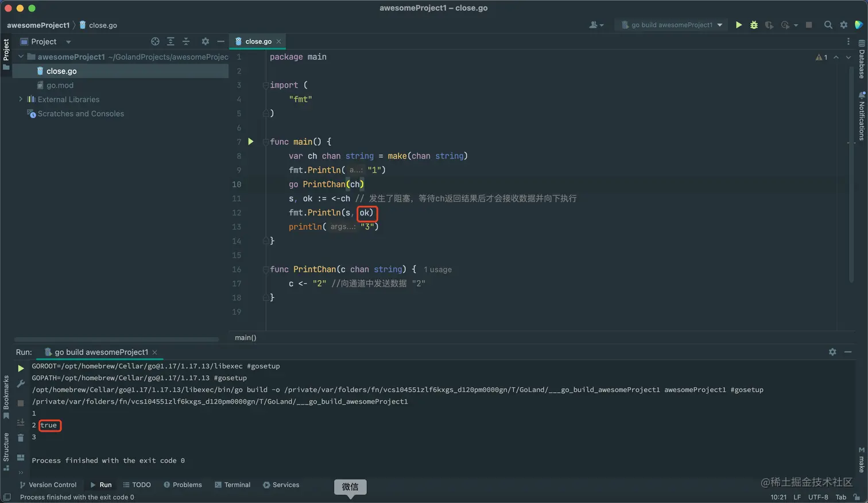Viewport: 868px width, 503px height.
Task: Toggle the Bookmarks tool window
Action: click(x=6, y=397)
